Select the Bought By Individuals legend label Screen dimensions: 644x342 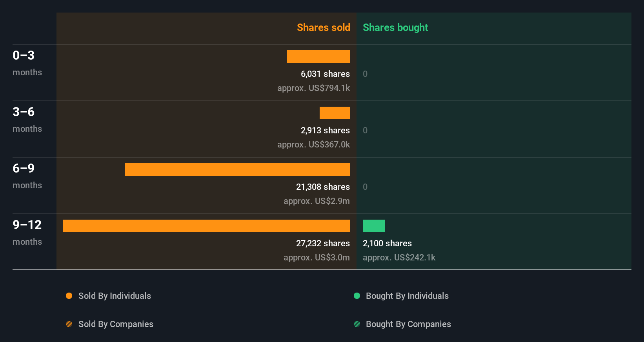407,296
